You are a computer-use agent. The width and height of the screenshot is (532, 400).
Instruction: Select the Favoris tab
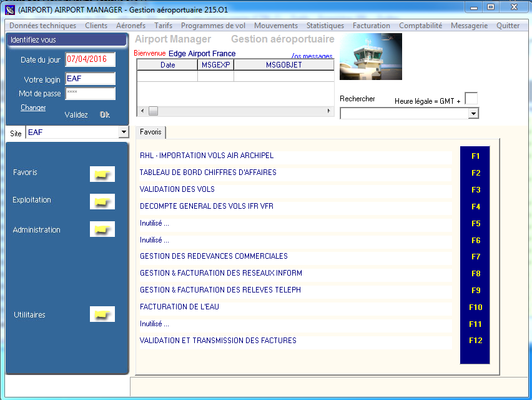(x=150, y=132)
